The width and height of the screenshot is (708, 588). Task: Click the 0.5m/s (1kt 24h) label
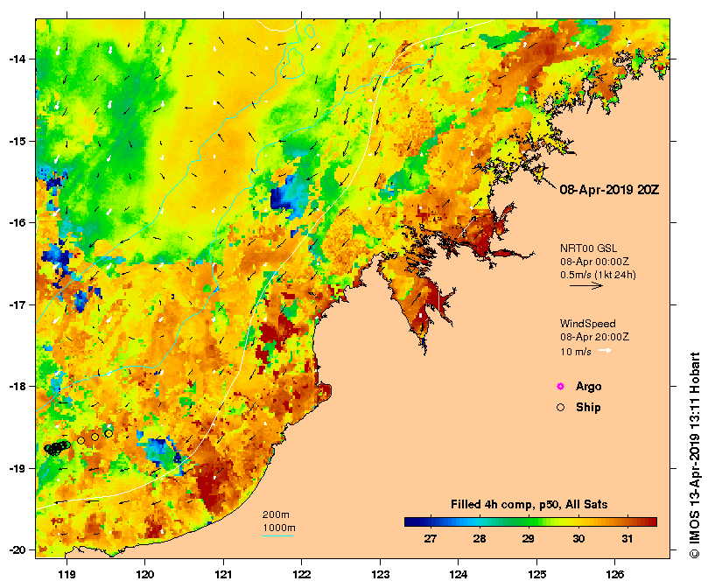tap(598, 275)
